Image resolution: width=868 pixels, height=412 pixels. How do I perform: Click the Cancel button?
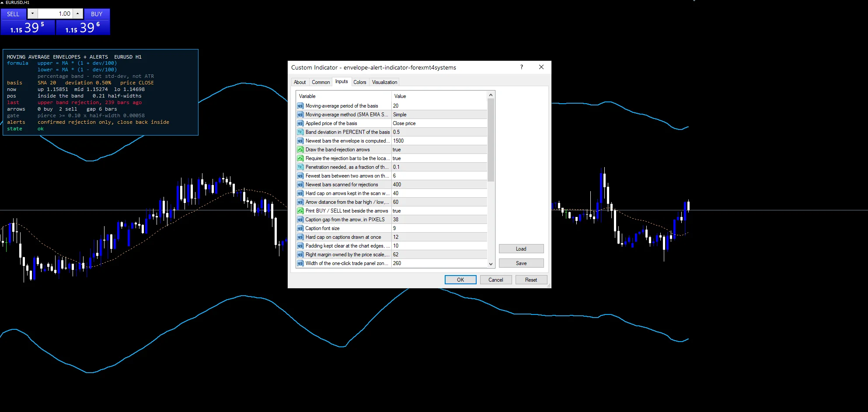[496, 280]
